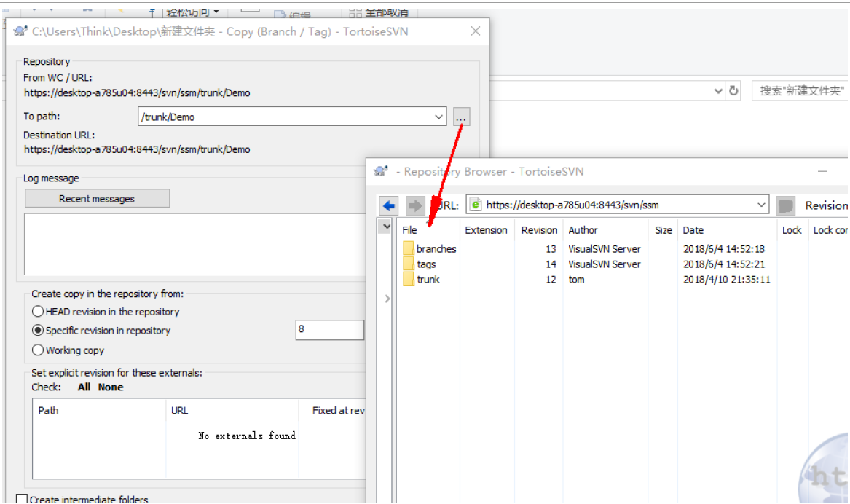Click the Repository Browser back arrow
This screenshot has height=504, width=850.
(389, 205)
